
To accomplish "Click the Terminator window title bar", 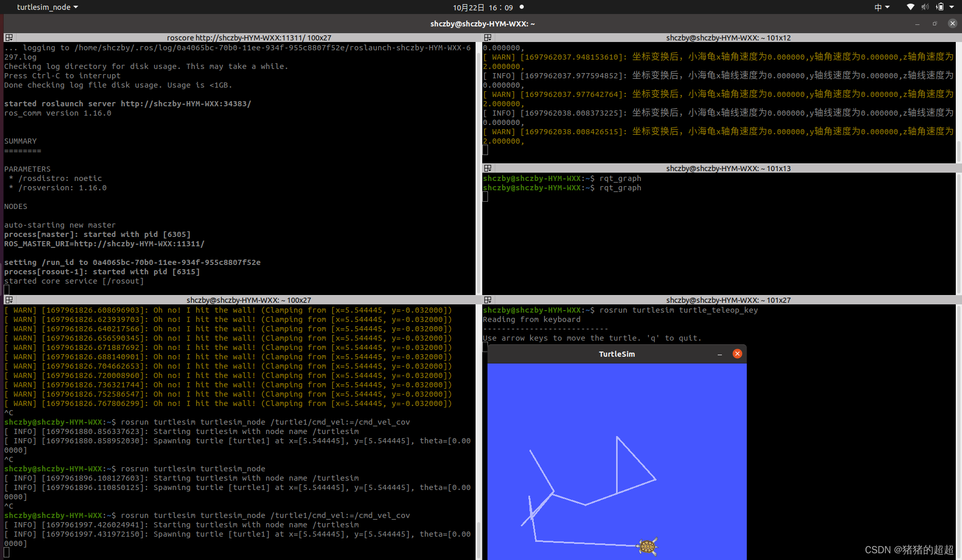I will pos(482,24).
